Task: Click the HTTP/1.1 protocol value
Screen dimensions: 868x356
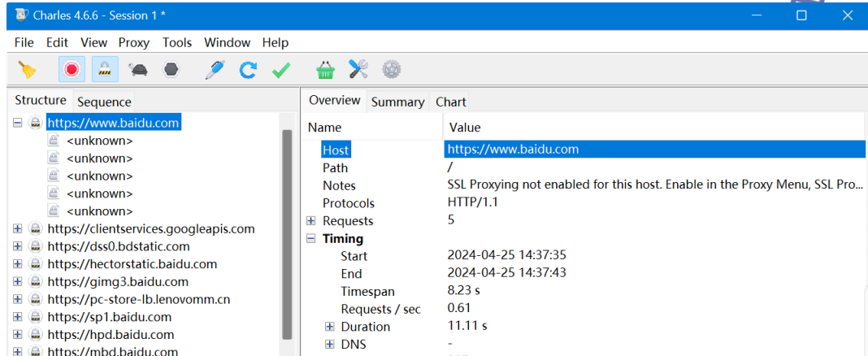Action: click(473, 202)
